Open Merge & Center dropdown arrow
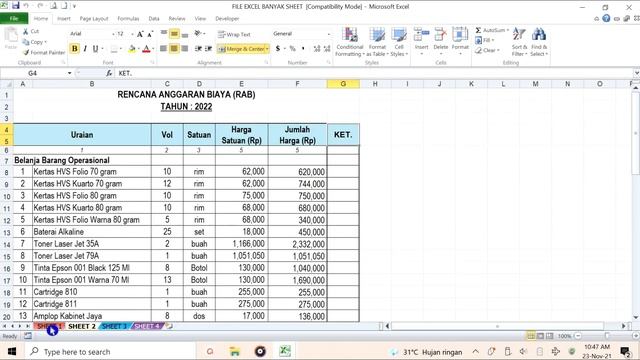The height and width of the screenshot is (360, 640). click(267, 49)
